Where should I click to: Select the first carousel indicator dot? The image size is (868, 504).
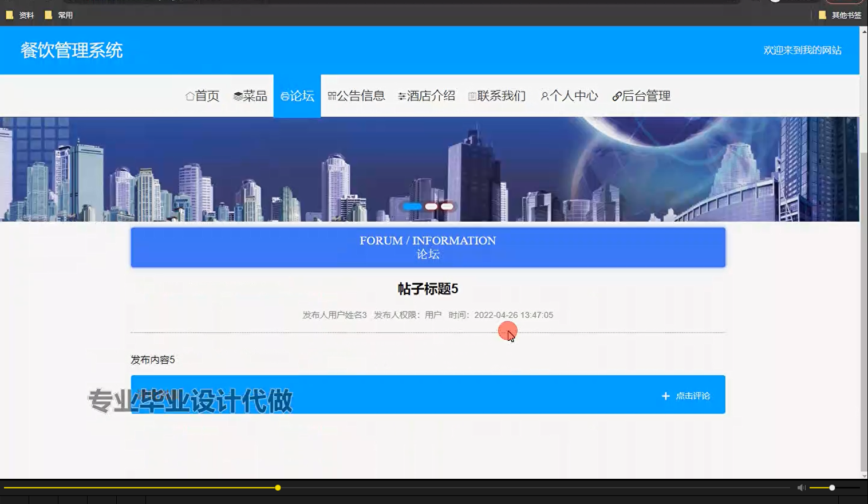(x=412, y=206)
